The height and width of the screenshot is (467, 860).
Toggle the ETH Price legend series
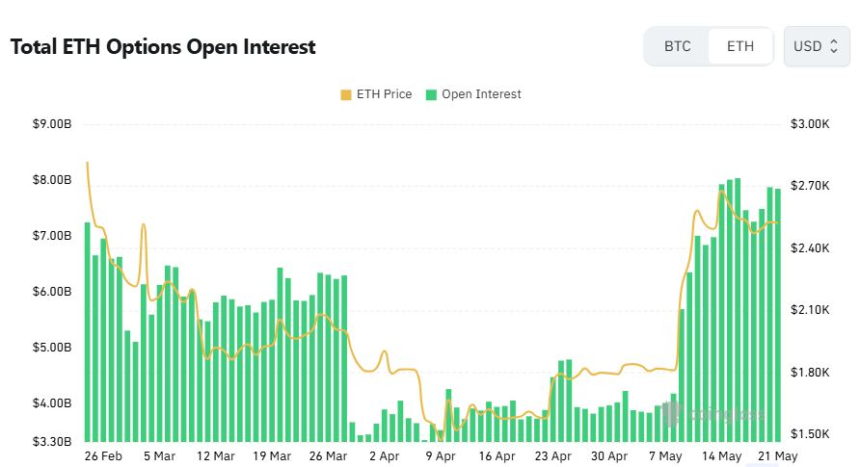point(376,94)
